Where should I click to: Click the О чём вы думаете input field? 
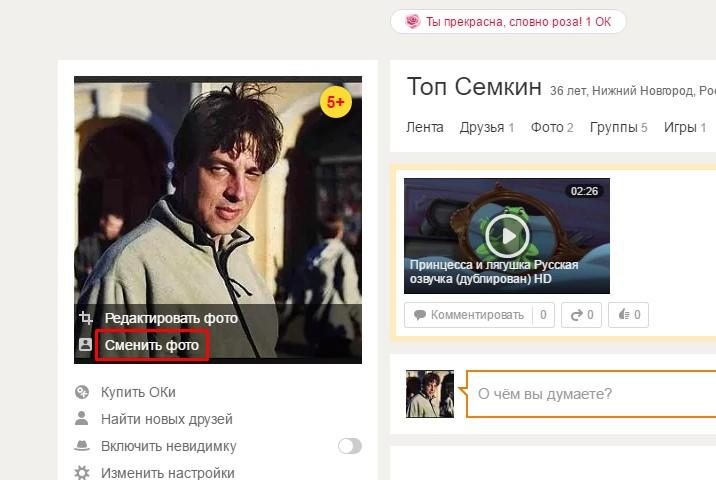(591, 394)
